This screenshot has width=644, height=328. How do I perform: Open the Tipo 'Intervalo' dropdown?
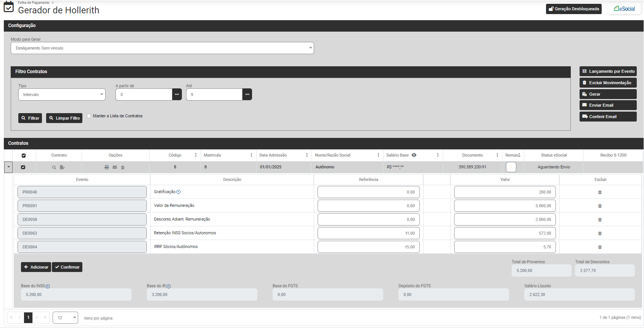(62, 94)
